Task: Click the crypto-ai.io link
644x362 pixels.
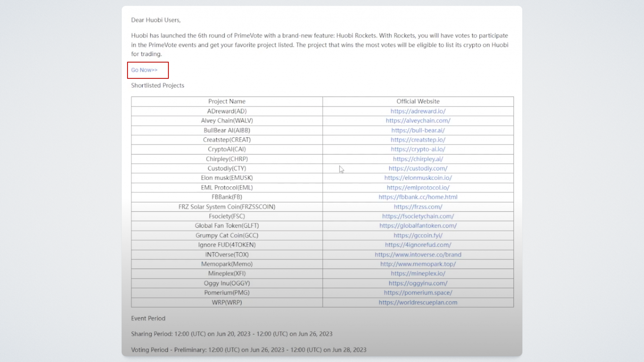Action: click(x=418, y=149)
